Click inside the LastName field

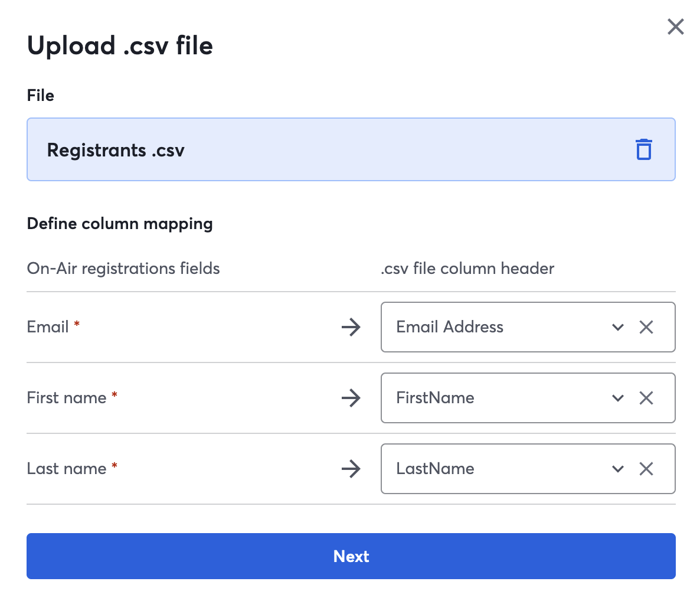coord(528,469)
